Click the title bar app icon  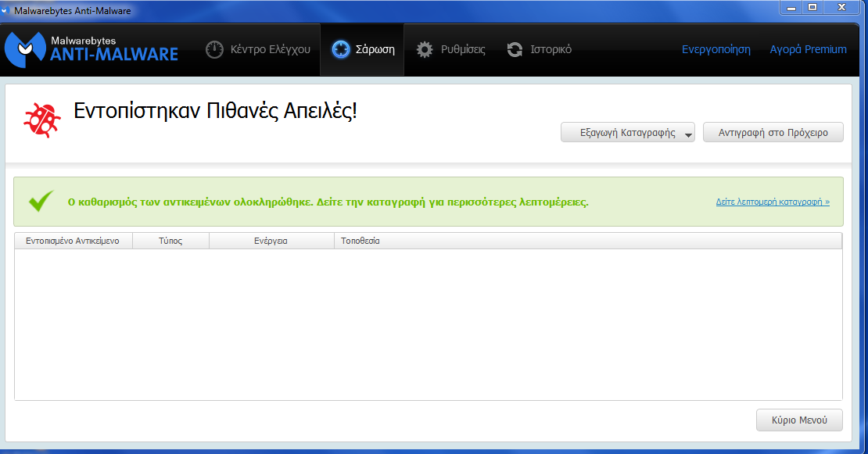coord(5,10)
